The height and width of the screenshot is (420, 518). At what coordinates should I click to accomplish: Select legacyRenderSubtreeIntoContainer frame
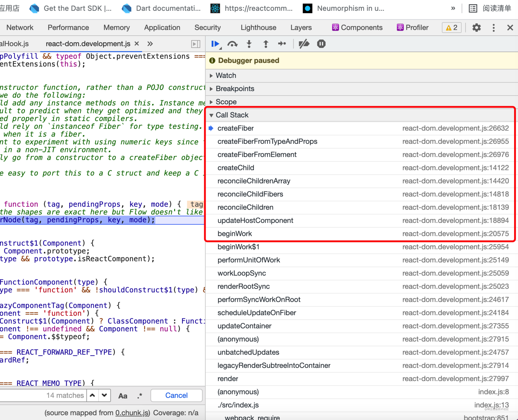[x=362, y=366]
